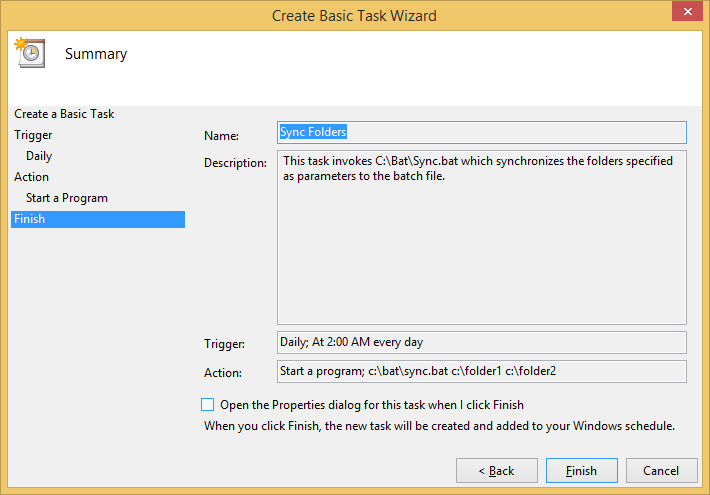Click the Name label
Image resolution: width=710 pixels, height=495 pixels.
tap(221, 136)
